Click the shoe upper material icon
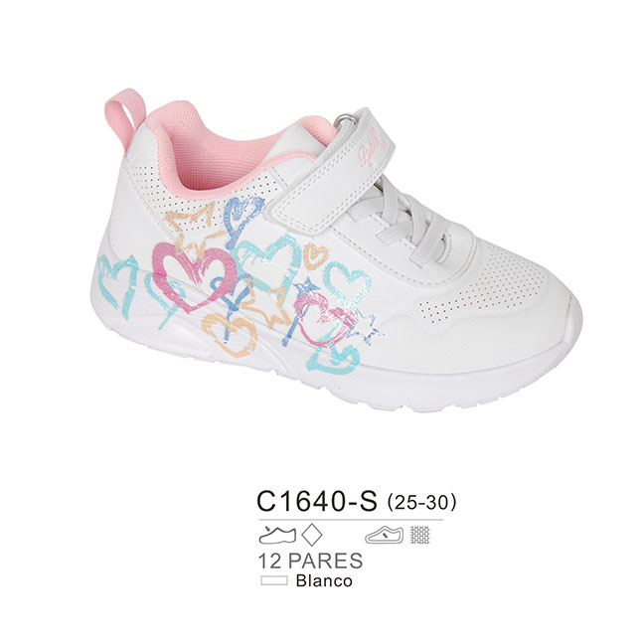 [x=277, y=535]
